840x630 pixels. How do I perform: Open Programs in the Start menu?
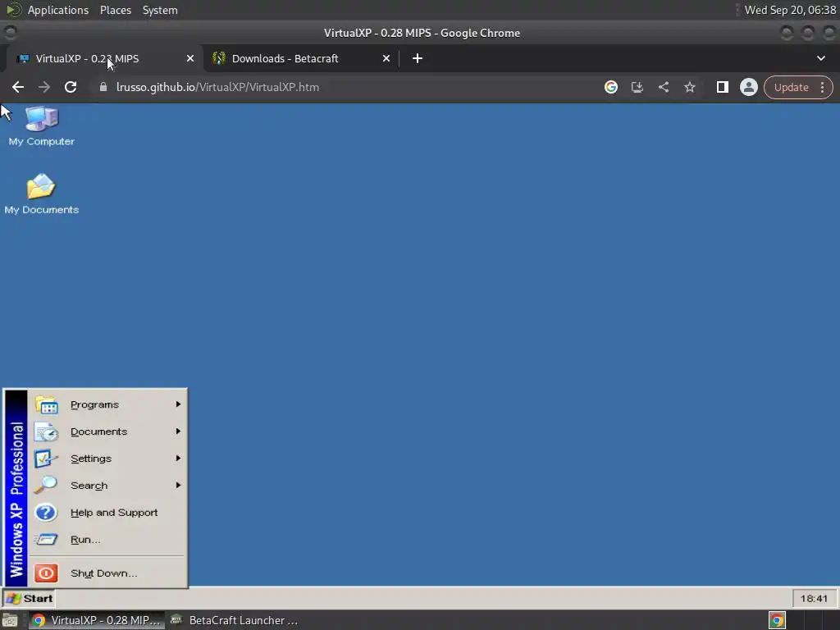(107, 404)
